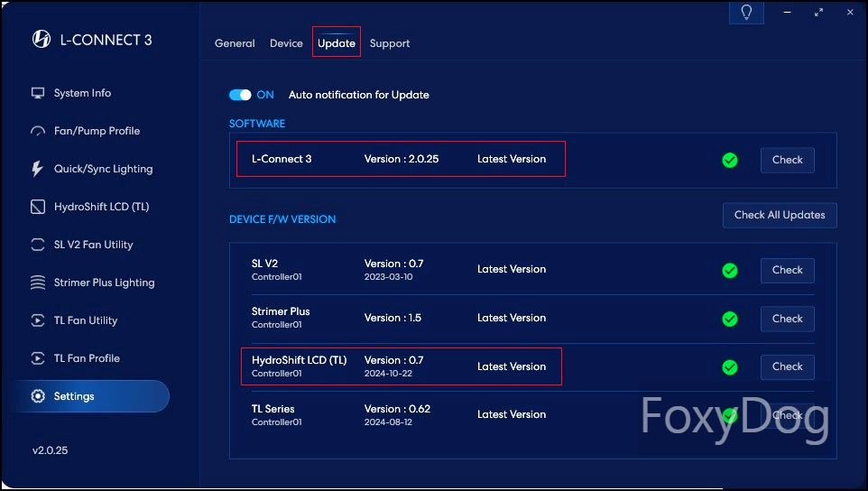Click 'v2.0.25' version label in sidebar

(x=50, y=450)
